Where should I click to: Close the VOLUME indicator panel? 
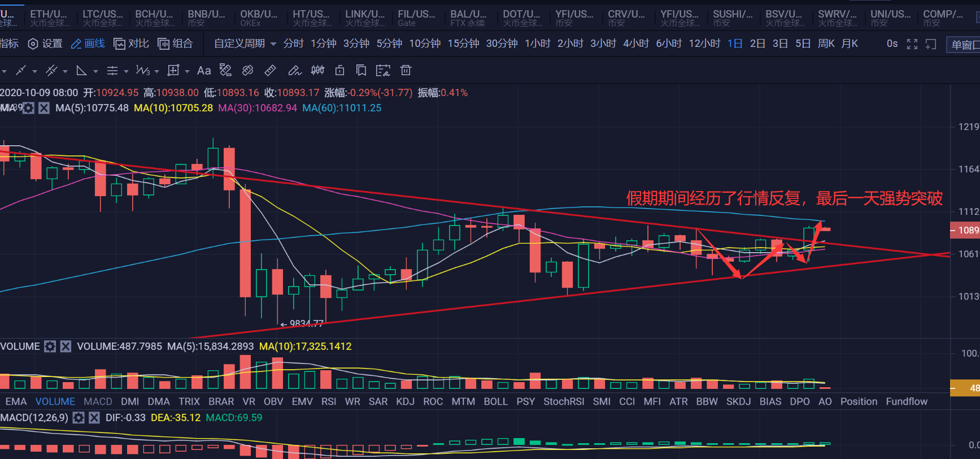tap(66, 346)
